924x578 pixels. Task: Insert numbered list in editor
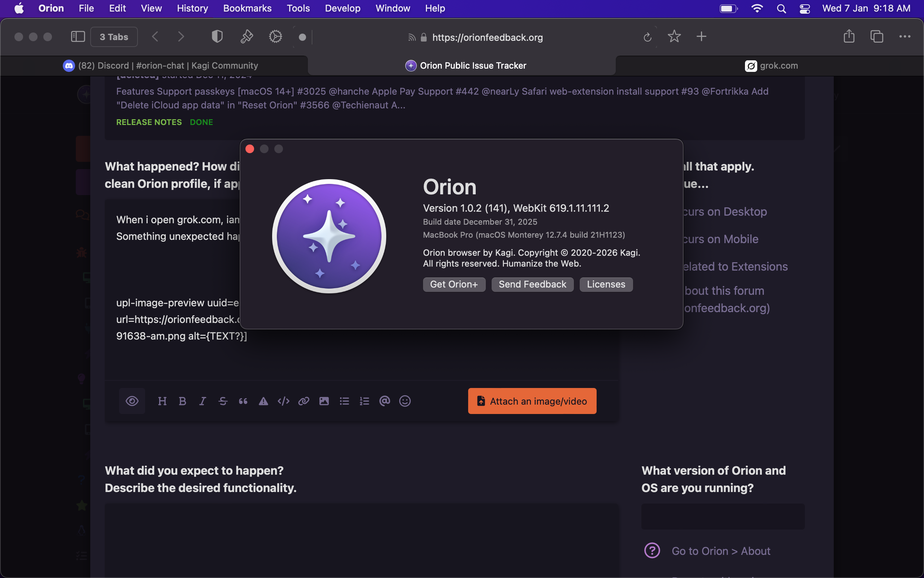tap(365, 401)
